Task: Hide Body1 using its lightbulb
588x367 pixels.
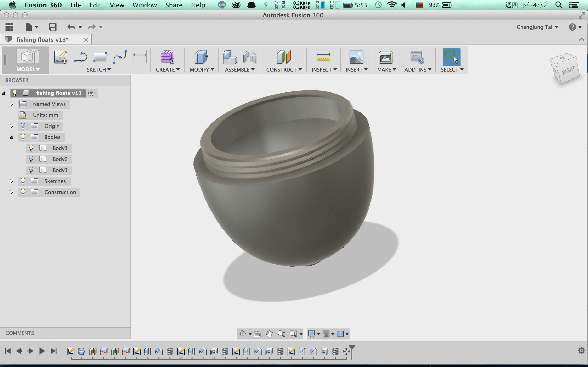Action: point(31,148)
